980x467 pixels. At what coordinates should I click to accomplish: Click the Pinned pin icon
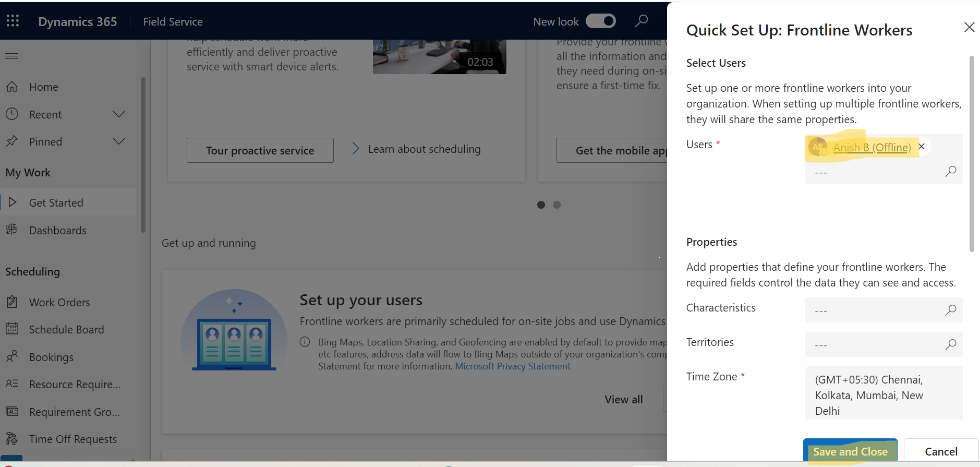pos(12,141)
